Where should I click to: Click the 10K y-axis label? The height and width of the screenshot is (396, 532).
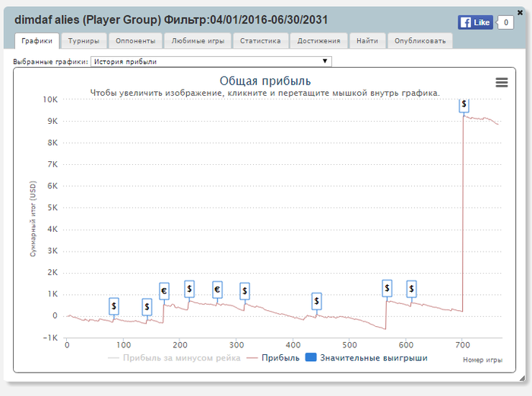(50, 100)
